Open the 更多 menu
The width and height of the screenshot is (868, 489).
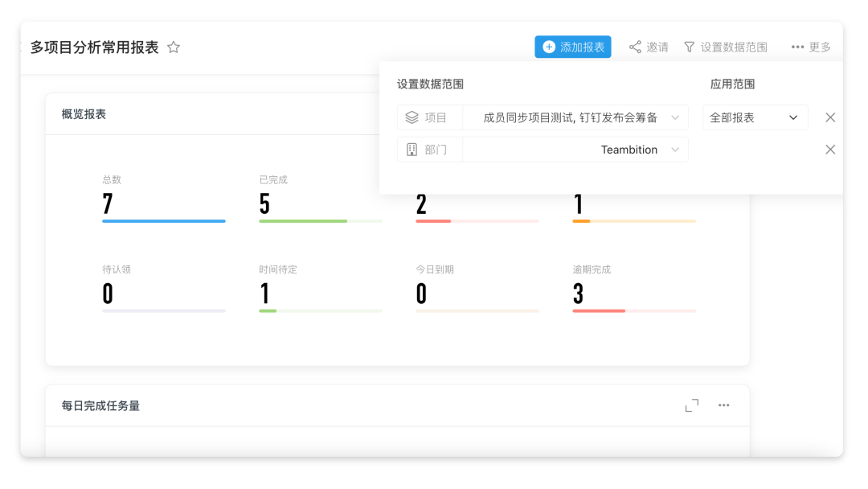[x=810, y=47]
